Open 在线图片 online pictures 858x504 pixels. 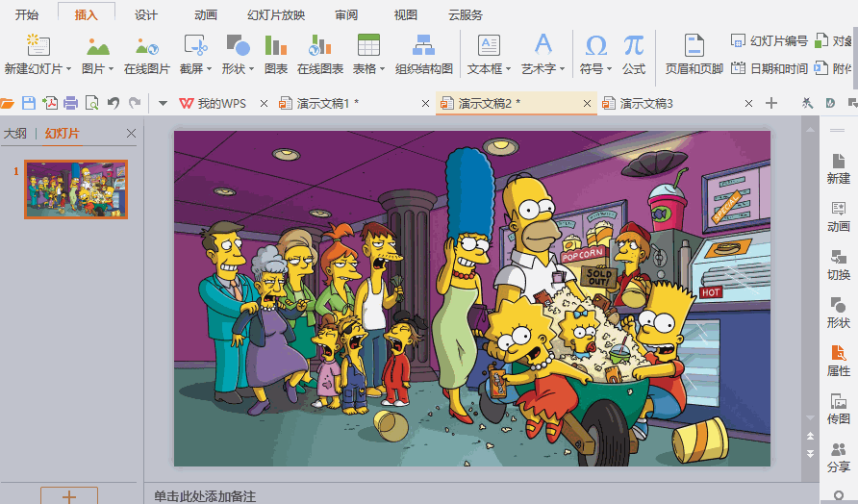146,46
